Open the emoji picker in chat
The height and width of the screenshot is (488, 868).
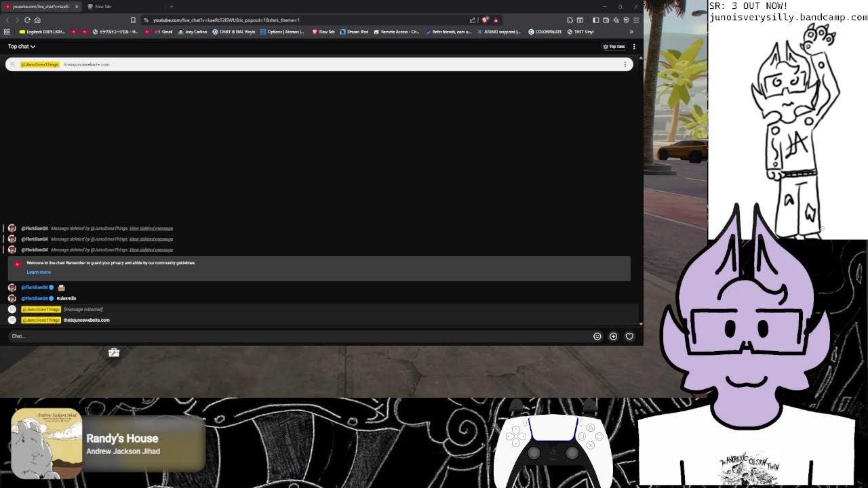pyautogui.click(x=597, y=336)
